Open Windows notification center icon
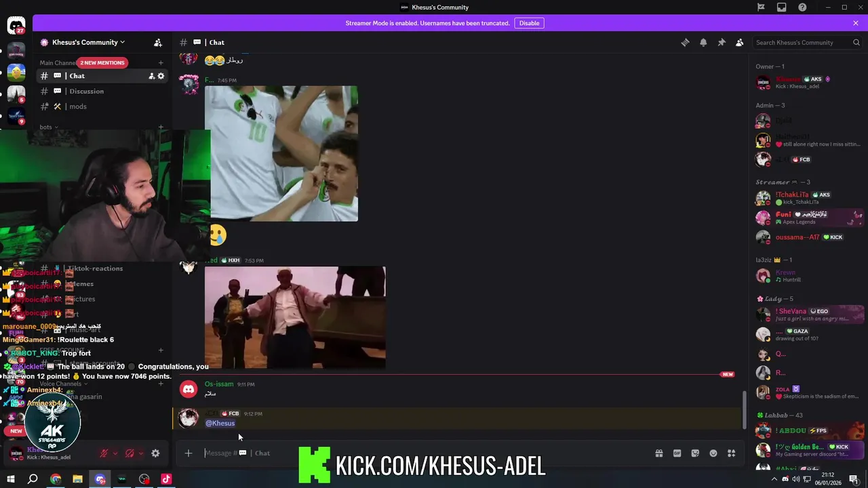 [854, 479]
